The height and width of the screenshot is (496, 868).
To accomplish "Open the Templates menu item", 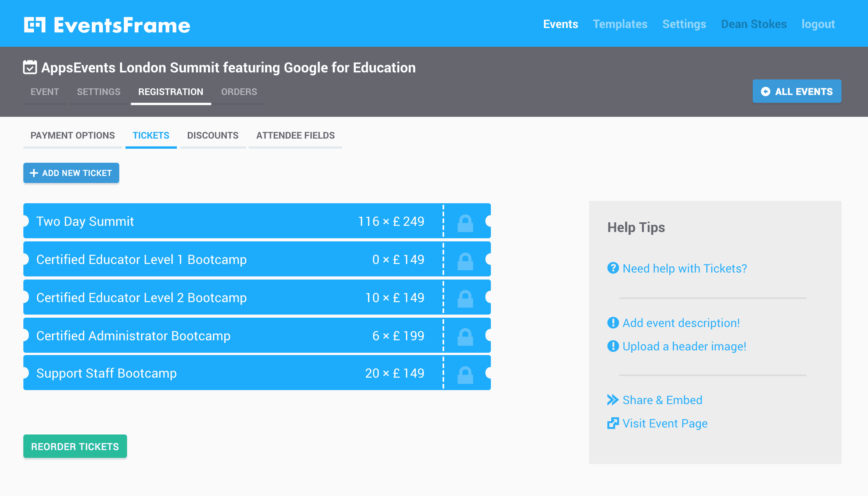I will point(620,24).
